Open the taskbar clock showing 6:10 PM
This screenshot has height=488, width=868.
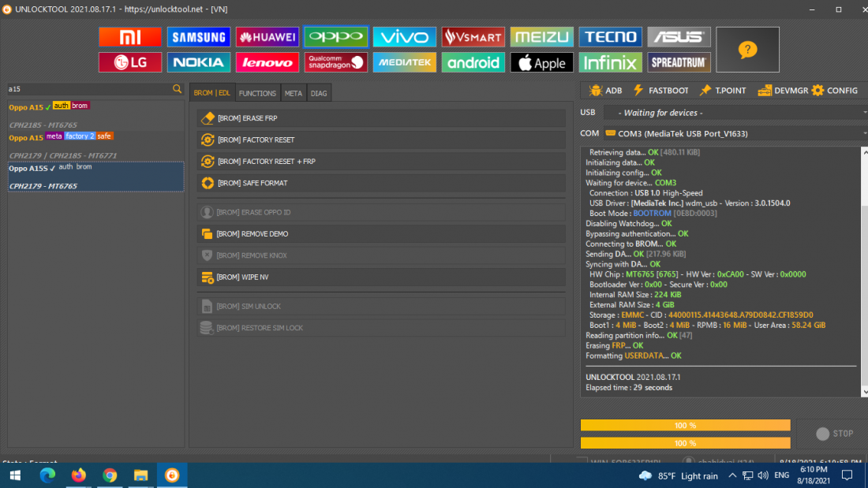pyautogui.click(x=814, y=475)
